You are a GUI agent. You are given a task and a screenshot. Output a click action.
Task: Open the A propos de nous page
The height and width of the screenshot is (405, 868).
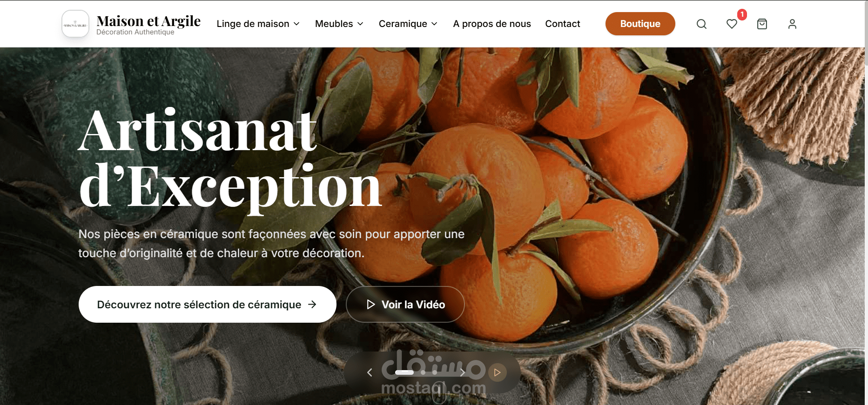point(492,24)
